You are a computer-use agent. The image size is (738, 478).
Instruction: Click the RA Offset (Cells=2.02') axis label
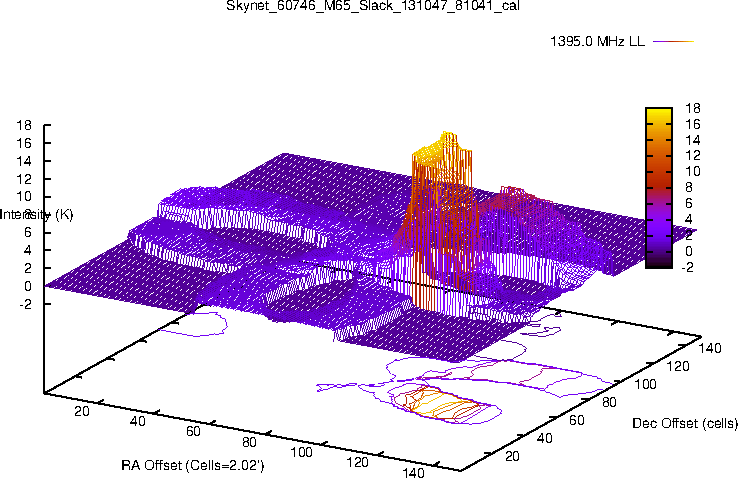point(193,465)
